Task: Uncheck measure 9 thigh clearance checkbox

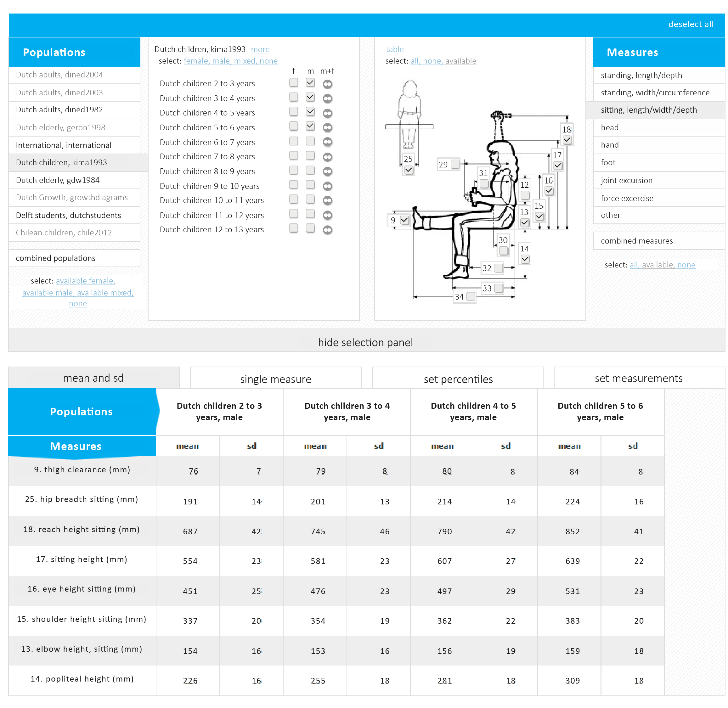Action: coord(404,220)
